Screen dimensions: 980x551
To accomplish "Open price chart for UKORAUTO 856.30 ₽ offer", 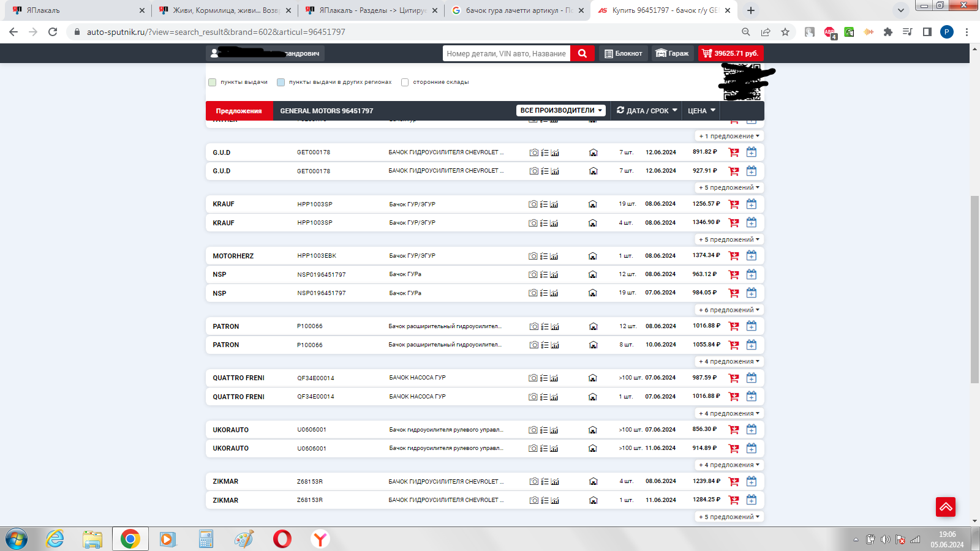I will (x=554, y=430).
